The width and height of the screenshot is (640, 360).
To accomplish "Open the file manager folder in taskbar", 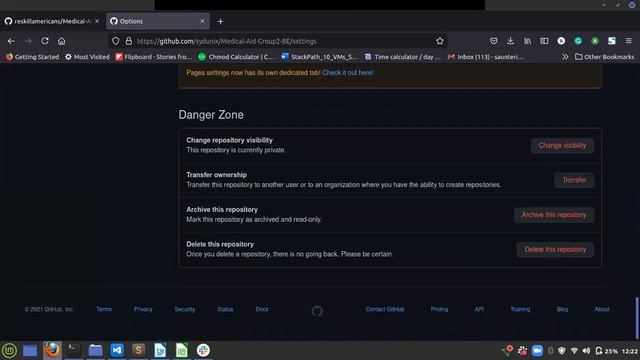I will pos(95,350).
